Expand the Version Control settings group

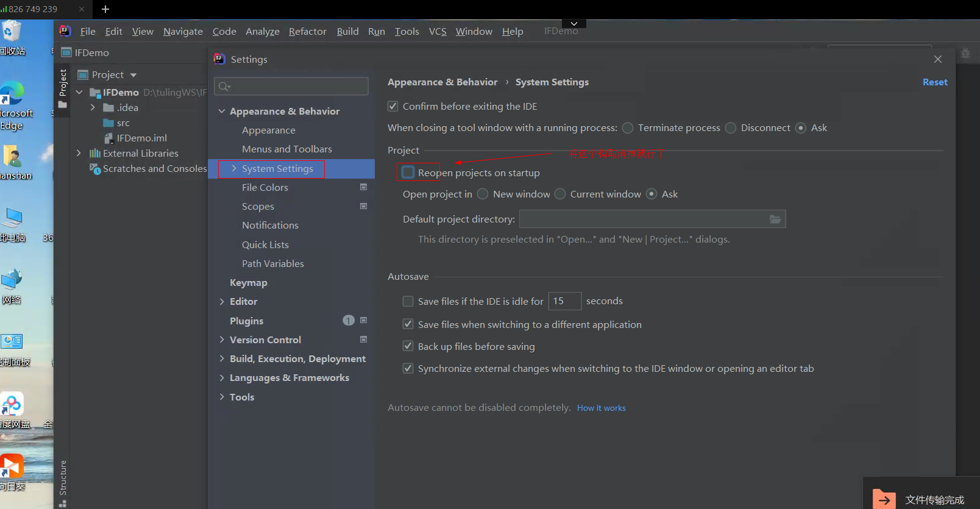pos(222,340)
